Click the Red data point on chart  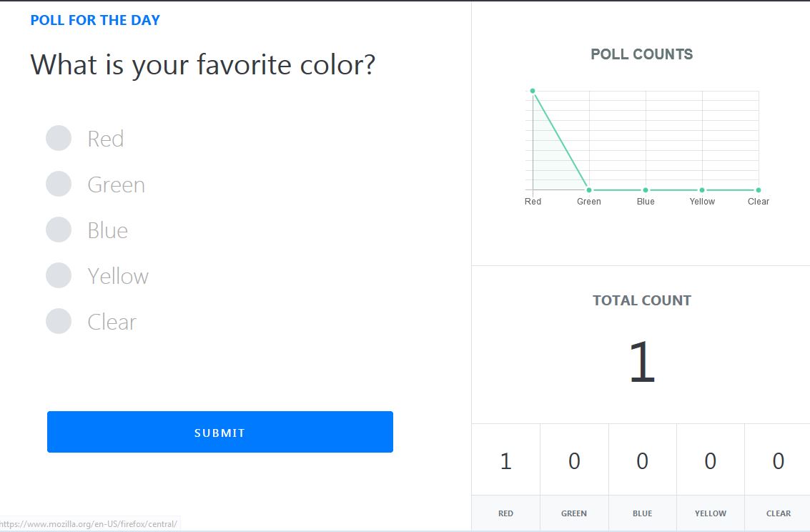[533, 91]
